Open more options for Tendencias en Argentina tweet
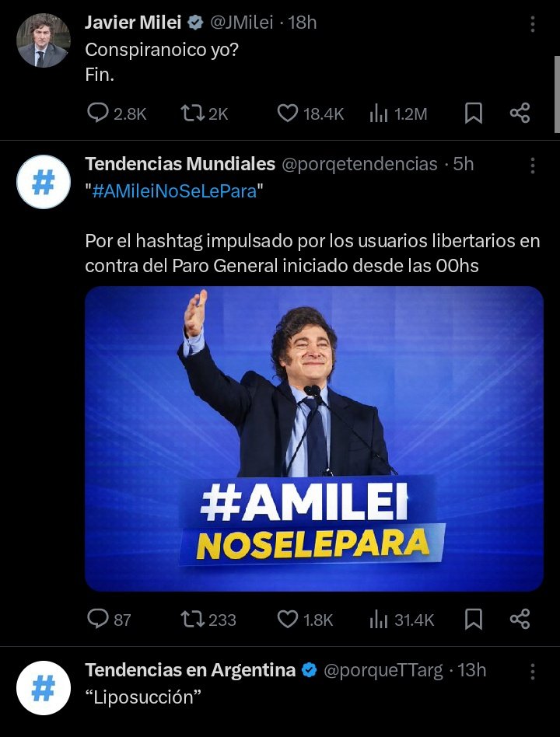This screenshot has width=560, height=737. click(533, 670)
